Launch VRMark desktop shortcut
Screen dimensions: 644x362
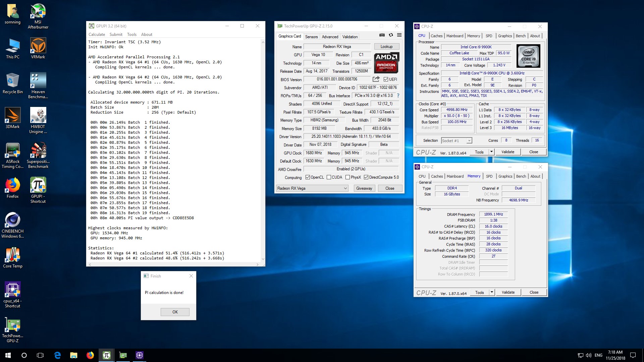[x=38, y=49]
